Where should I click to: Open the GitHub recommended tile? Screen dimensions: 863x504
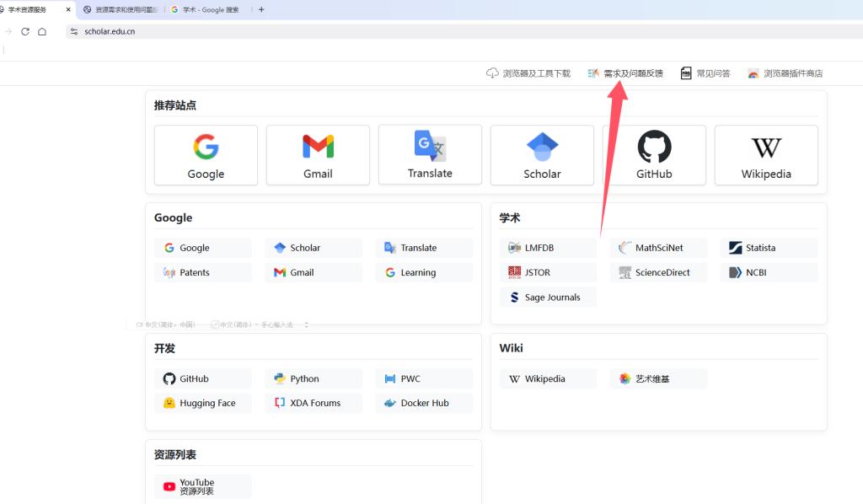654,155
